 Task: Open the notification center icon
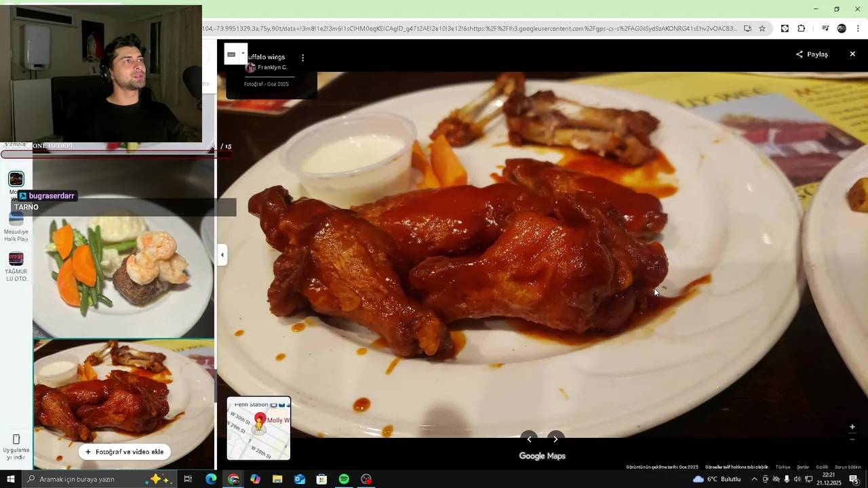[854, 479]
